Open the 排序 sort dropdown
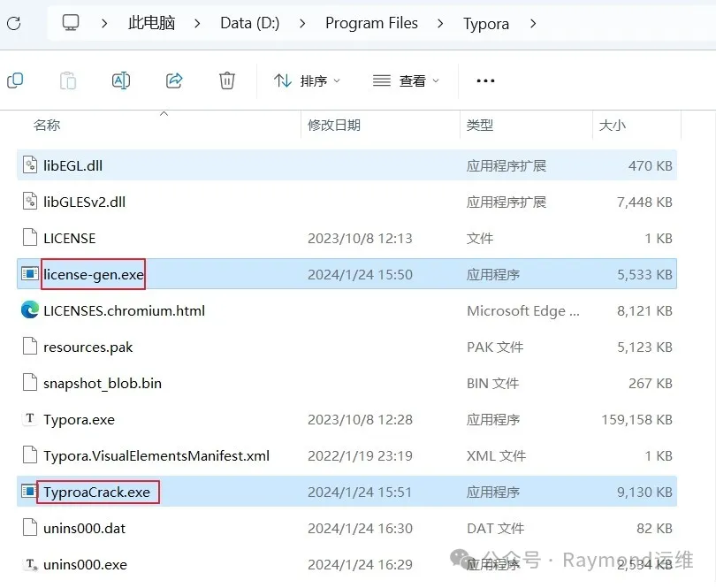The width and height of the screenshot is (716, 588). pyautogui.click(x=307, y=80)
